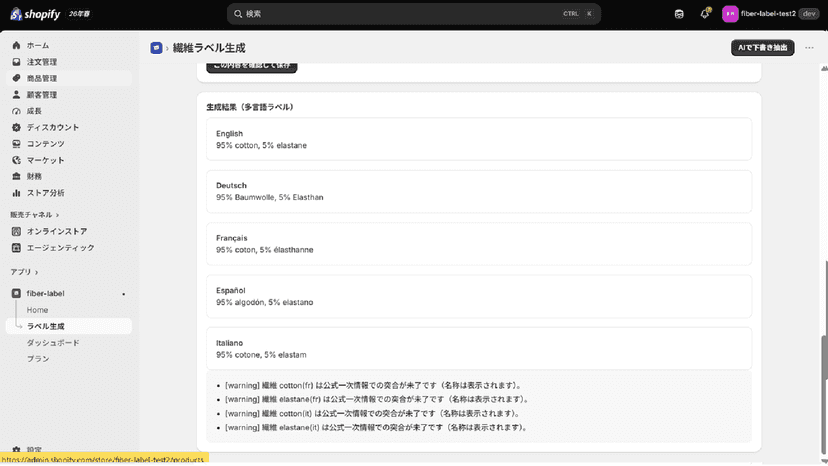Click the 財務 bank icon
Image resolution: width=828 pixels, height=466 pixels.
(x=16, y=176)
